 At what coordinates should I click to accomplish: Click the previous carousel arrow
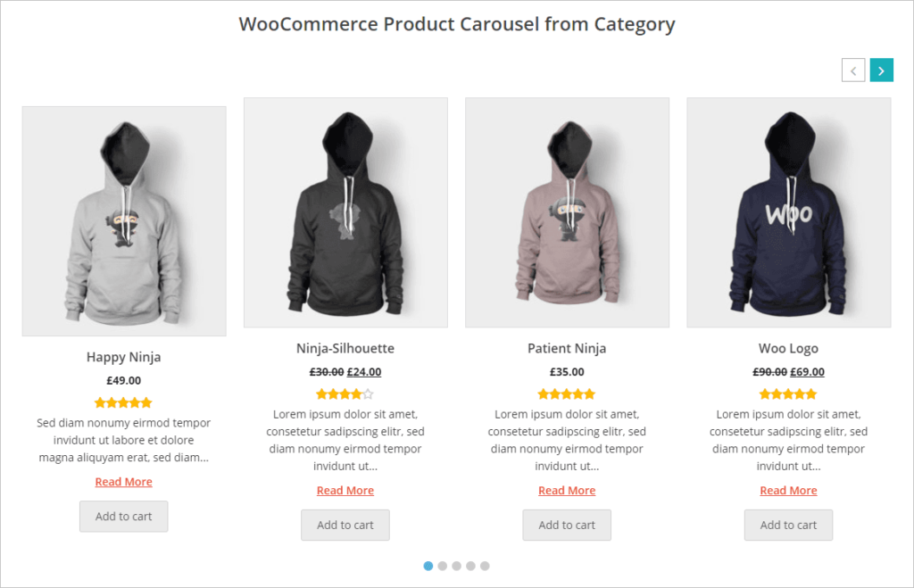pos(853,70)
